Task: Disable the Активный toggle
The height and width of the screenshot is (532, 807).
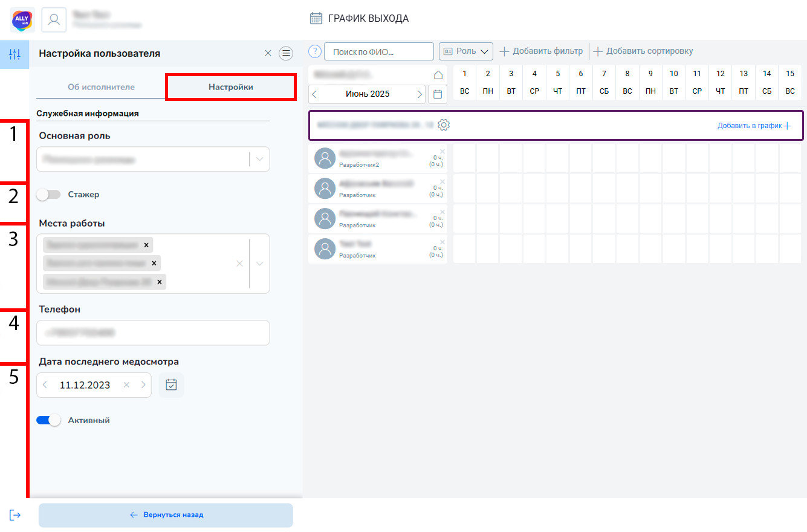Action: click(x=49, y=420)
